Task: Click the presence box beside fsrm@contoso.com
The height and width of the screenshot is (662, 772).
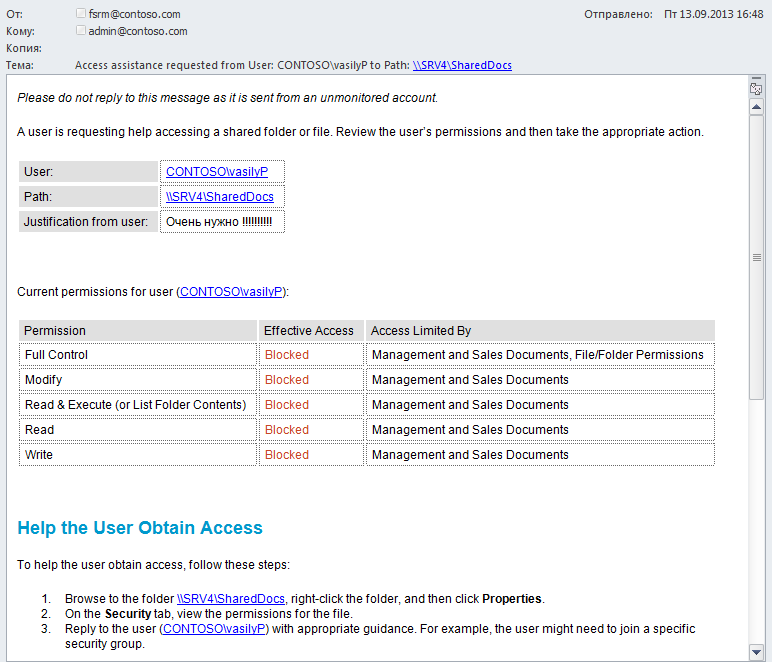Action: pyautogui.click(x=81, y=13)
